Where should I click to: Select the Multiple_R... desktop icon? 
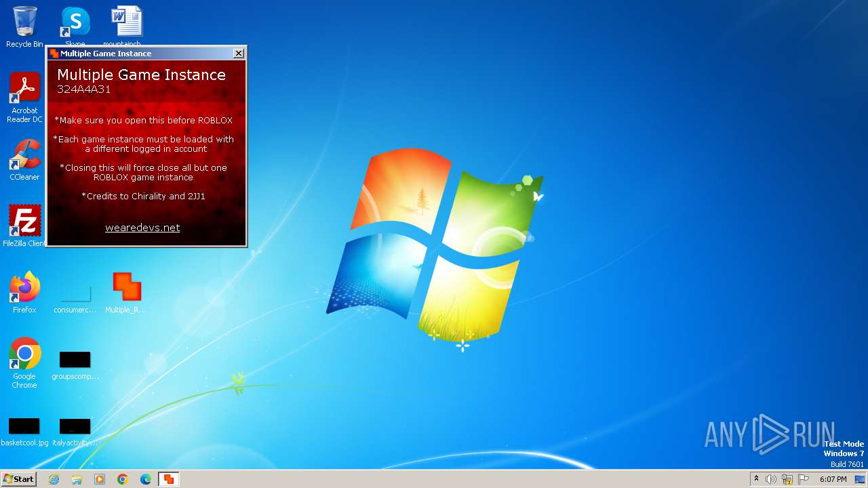pos(126,292)
